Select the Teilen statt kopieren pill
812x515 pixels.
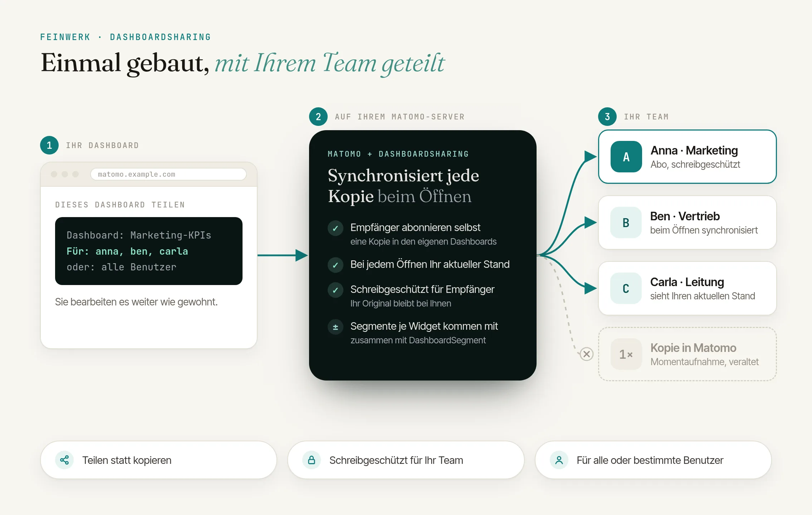[x=158, y=460]
